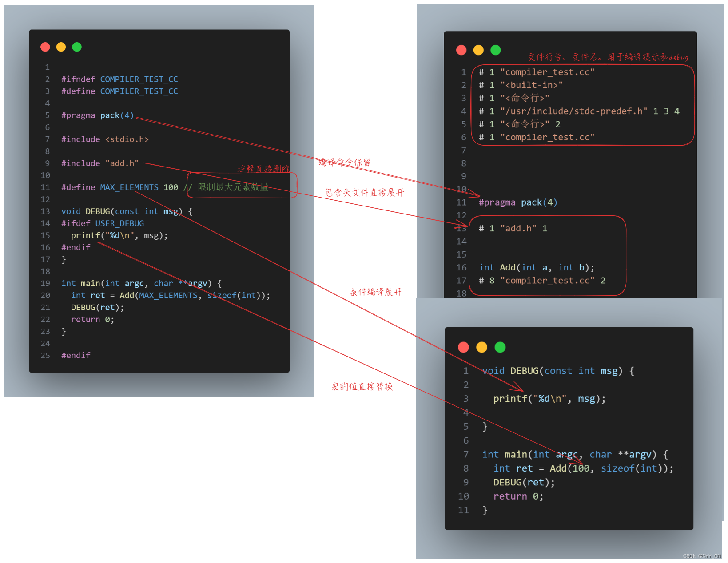The image size is (728, 563).
Task: Click the green comment '限制最大元素数量'
Action: click(x=233, y=187)
